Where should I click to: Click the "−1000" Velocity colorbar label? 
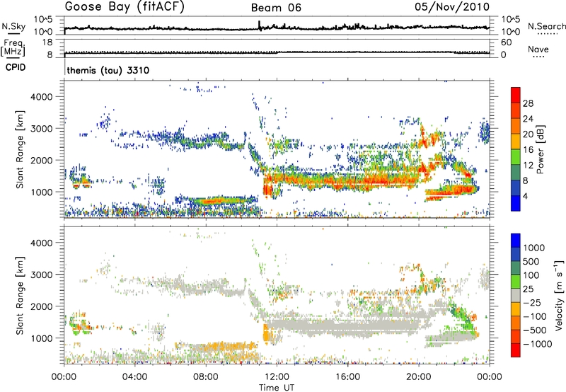coord(538,344)
